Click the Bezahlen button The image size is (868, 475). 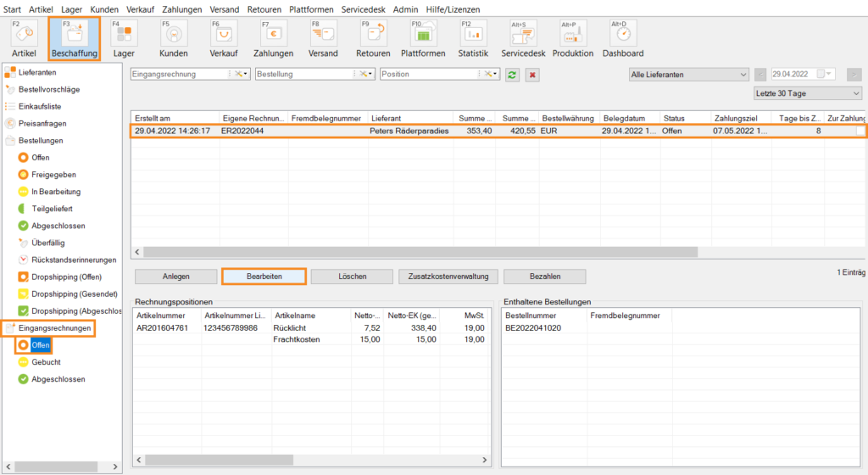(544, 277)
